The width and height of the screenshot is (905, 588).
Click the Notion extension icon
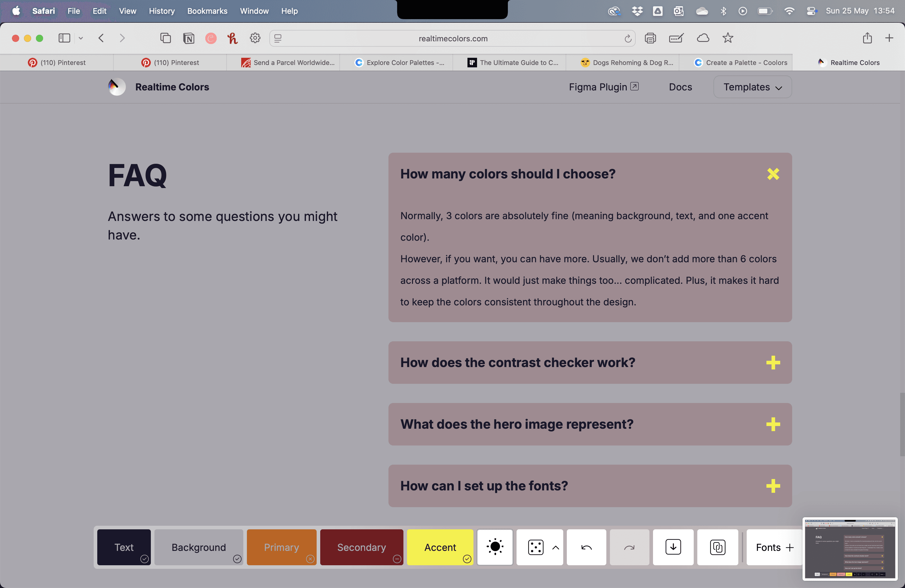[189, 38]
